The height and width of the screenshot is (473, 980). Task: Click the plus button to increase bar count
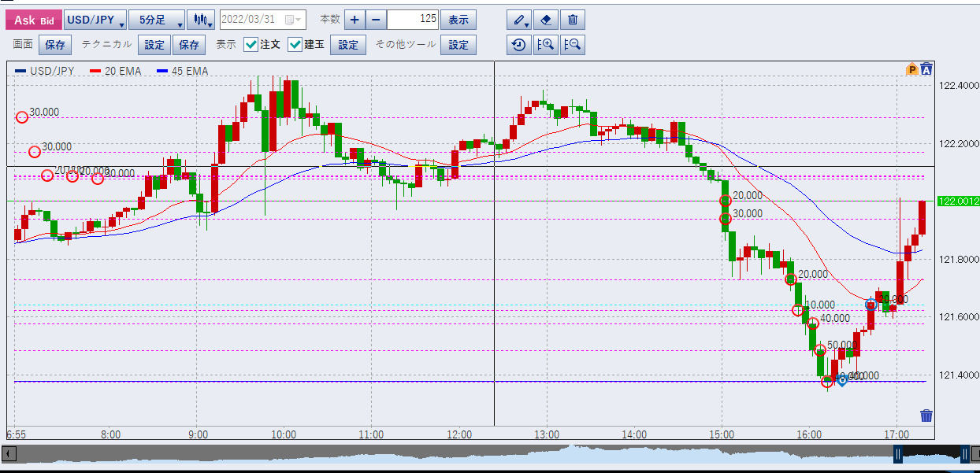click(355, 20)
